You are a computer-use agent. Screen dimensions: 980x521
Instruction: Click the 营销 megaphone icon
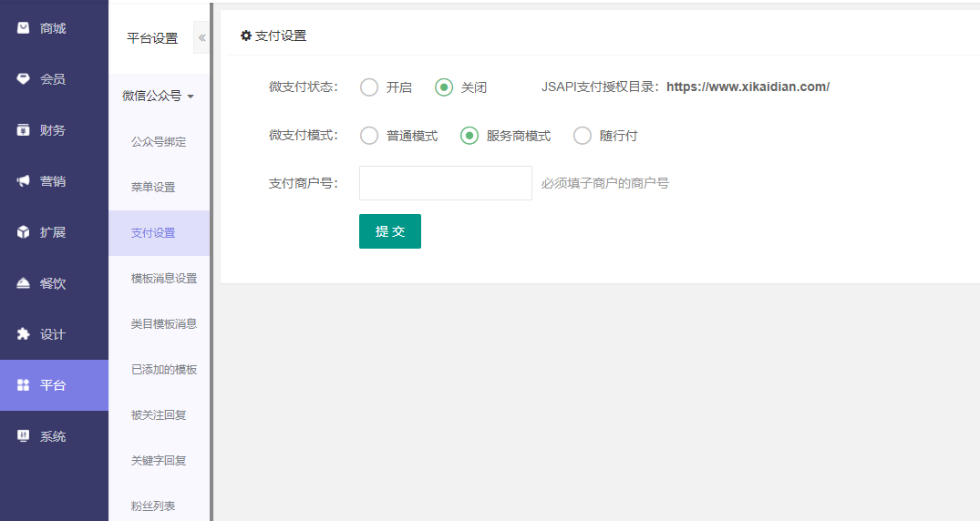(23, 181)
